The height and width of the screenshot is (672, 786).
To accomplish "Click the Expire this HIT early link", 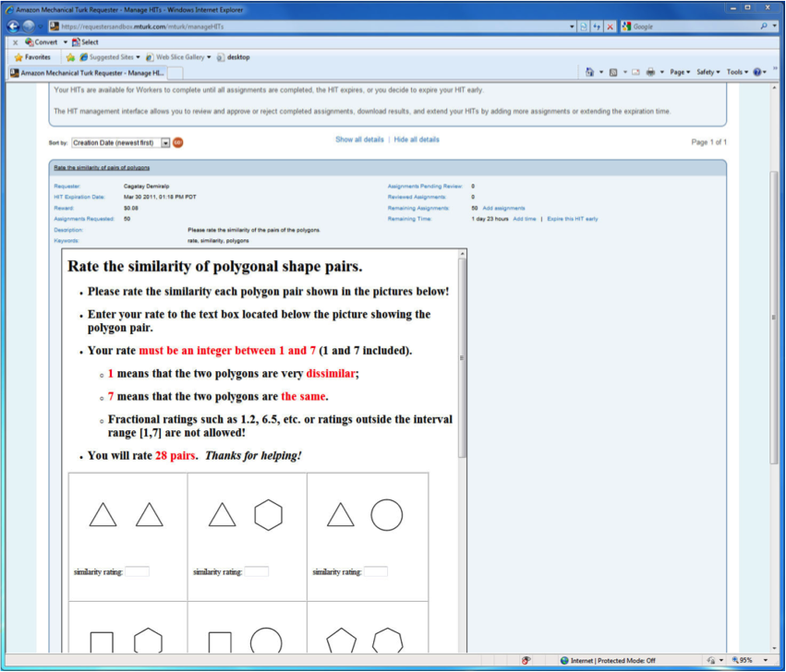I will 573,219.
